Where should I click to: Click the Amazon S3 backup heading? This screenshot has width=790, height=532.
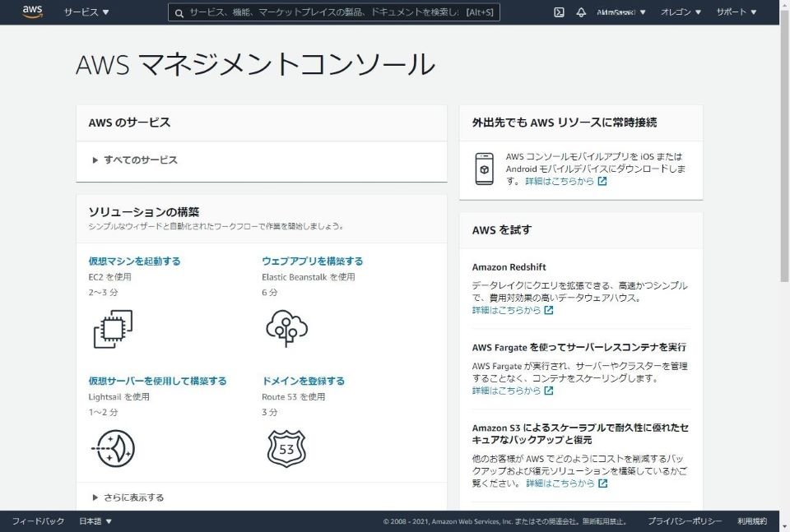pyautogui.click(x=580, y=434)
